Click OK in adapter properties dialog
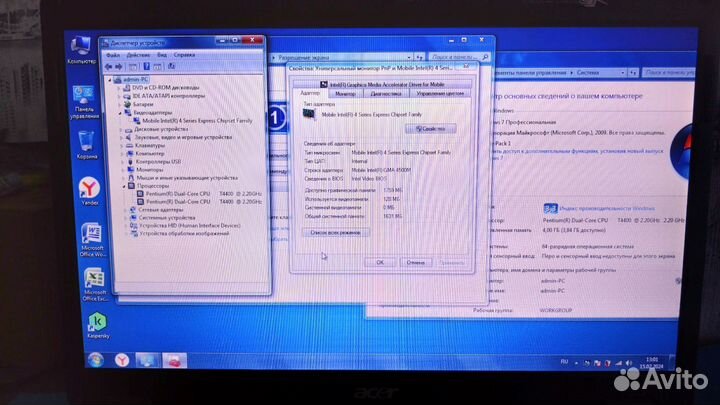Viewport: 720px width, 405px height. (380, 263)
